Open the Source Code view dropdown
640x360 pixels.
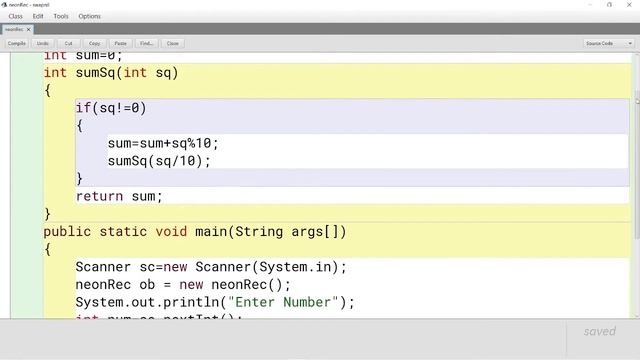click(608, 43)
